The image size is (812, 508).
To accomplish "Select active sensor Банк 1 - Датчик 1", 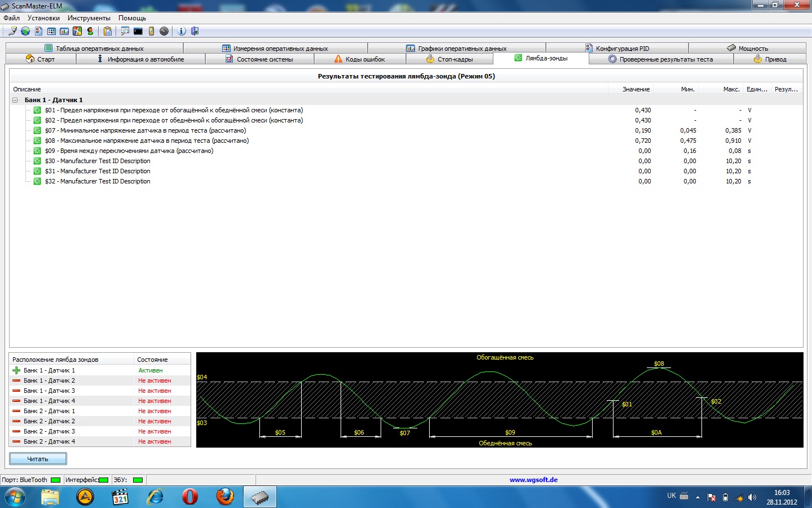I will point(100,370).
